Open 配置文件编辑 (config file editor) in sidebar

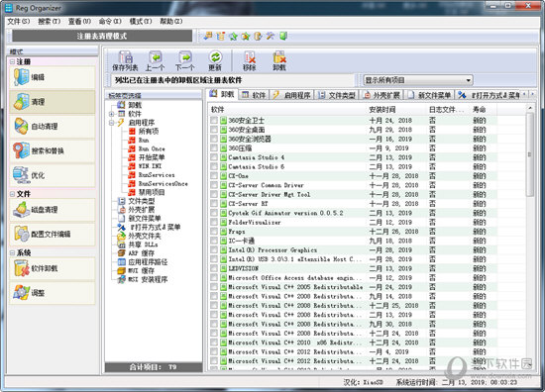coord(53,234)
